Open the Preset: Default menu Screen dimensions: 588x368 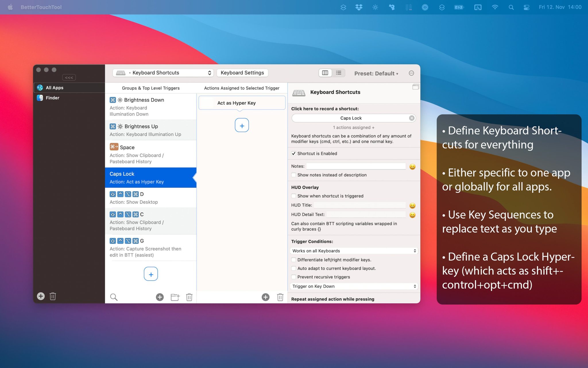tap(376, 73)
